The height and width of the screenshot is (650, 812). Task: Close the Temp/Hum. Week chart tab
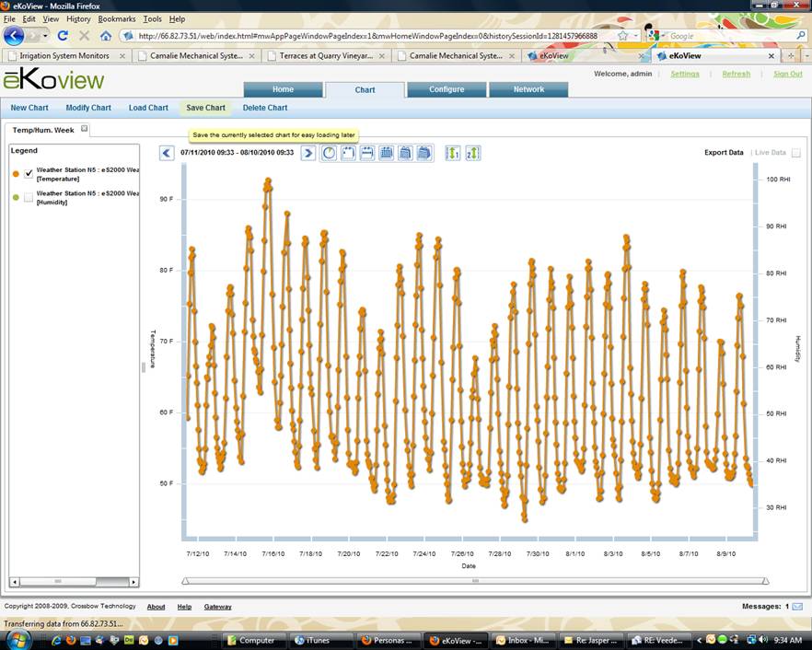pos(85,129)
